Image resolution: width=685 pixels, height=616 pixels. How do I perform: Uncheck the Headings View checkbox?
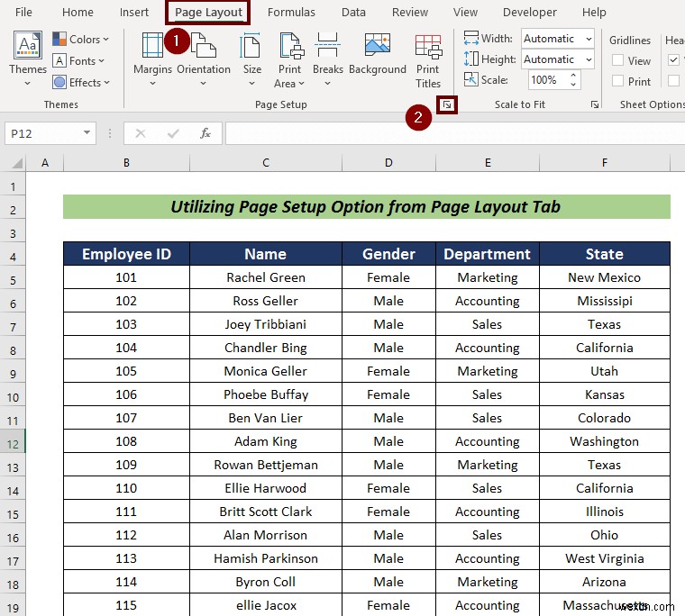point(673,59)
